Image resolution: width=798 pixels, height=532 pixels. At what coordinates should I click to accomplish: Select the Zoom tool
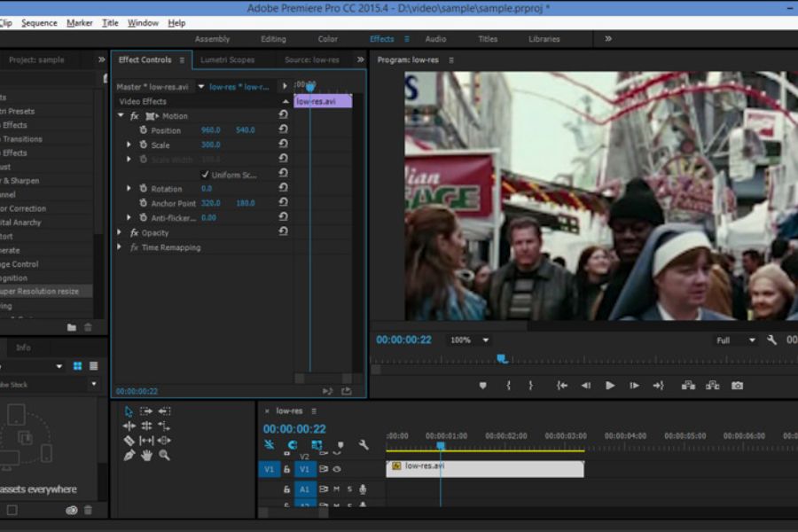coord(165,455)
